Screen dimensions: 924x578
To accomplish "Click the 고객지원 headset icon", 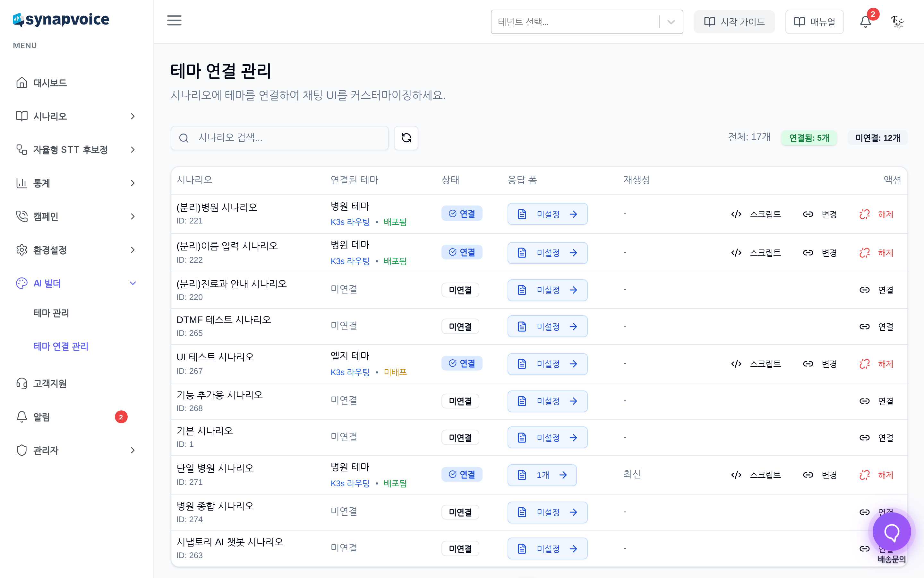I will 22,383.
